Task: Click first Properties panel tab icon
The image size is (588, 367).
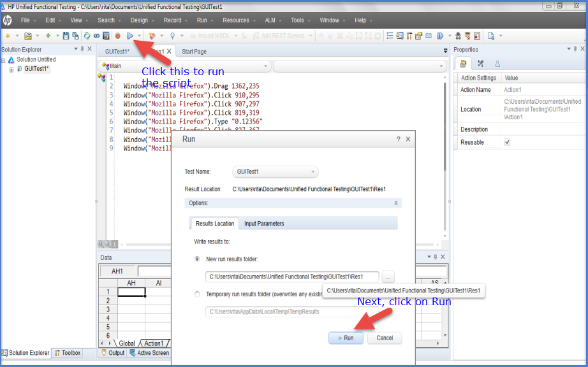Action: [463, 64]
